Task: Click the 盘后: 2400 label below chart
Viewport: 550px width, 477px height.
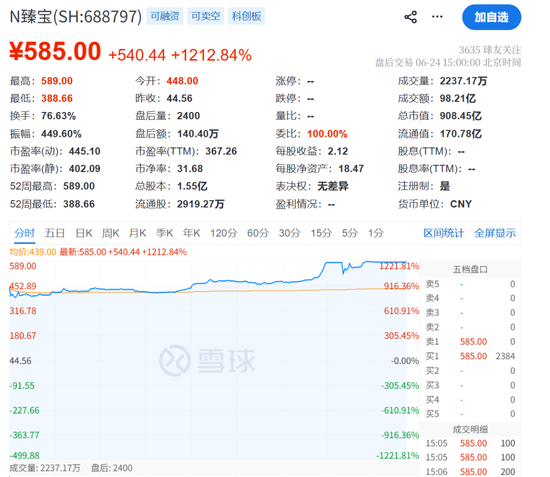Action: coord(112,468)
